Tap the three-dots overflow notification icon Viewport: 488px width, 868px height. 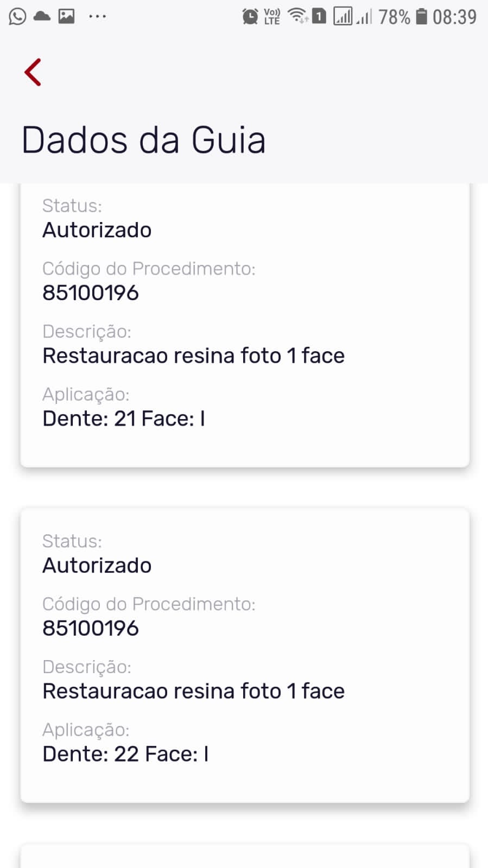97,16
